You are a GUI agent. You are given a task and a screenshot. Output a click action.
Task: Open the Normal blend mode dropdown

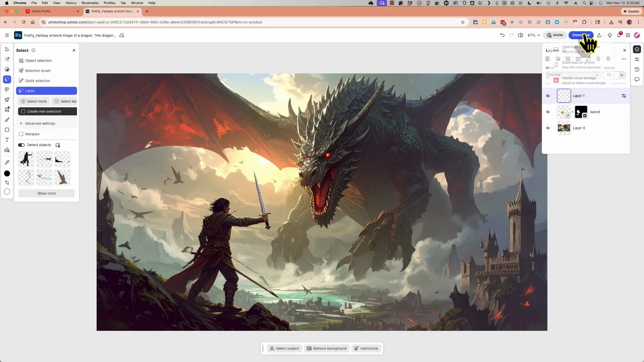(573, 75)
